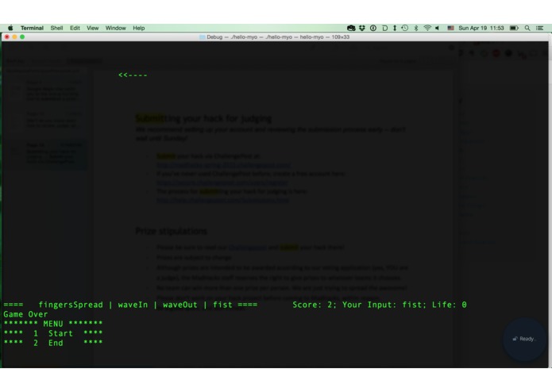Image resolution: width=552 pixels, height=392 pixels.
Task: Click the 1Password menu bar icon
Action: [373, 28]
